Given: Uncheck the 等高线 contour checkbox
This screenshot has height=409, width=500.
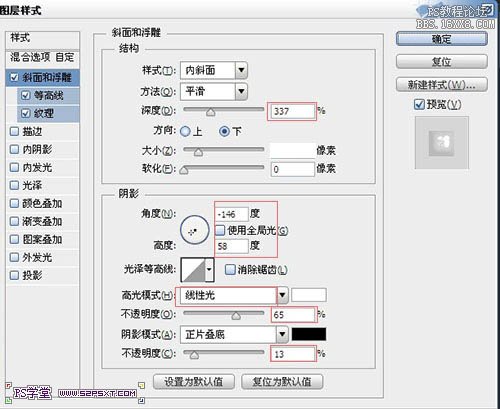Looking at the screenshot, I should pyautogui.click(x=25, y=96).
